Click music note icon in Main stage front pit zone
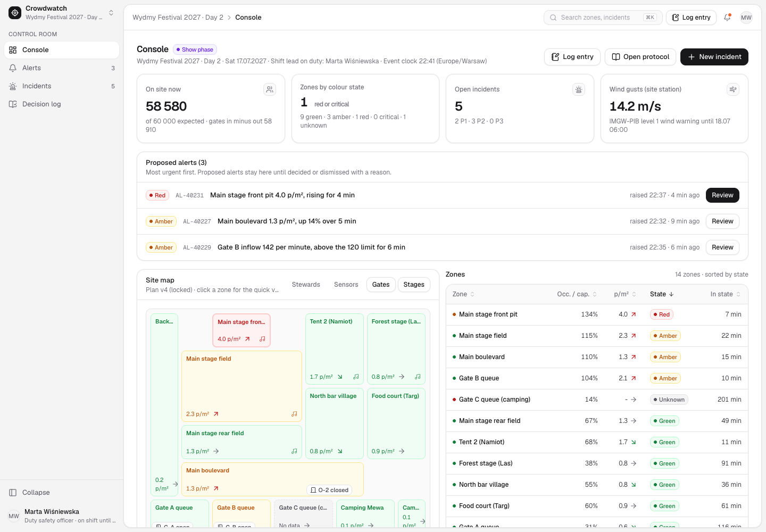Image resolution: width=766 pixels, height=532 pixels. 262,339
